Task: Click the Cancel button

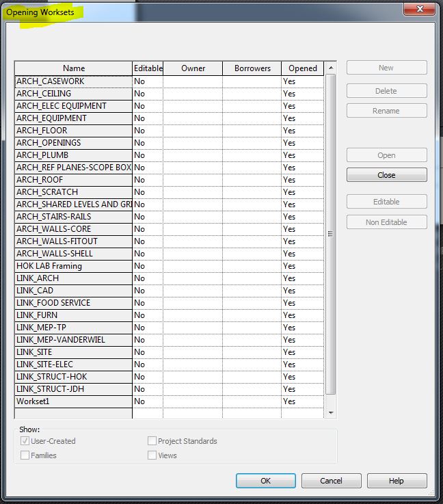Action: click(331, 481)
